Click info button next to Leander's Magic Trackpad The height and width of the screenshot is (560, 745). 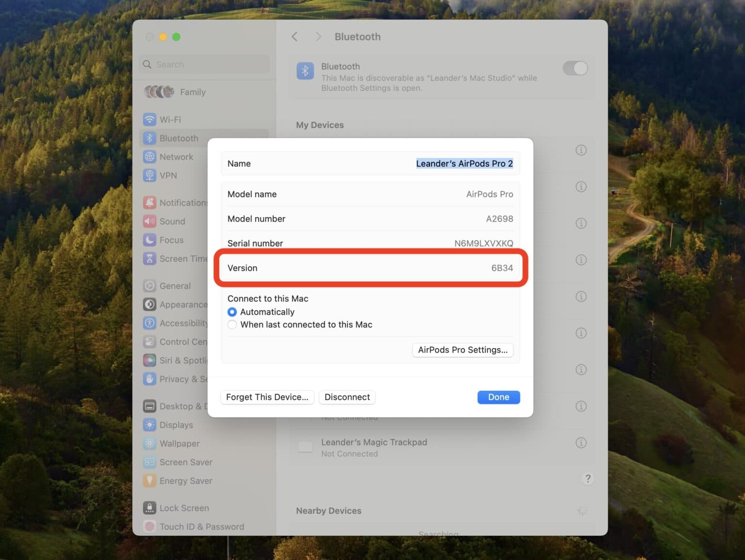[x=581, y=442]
